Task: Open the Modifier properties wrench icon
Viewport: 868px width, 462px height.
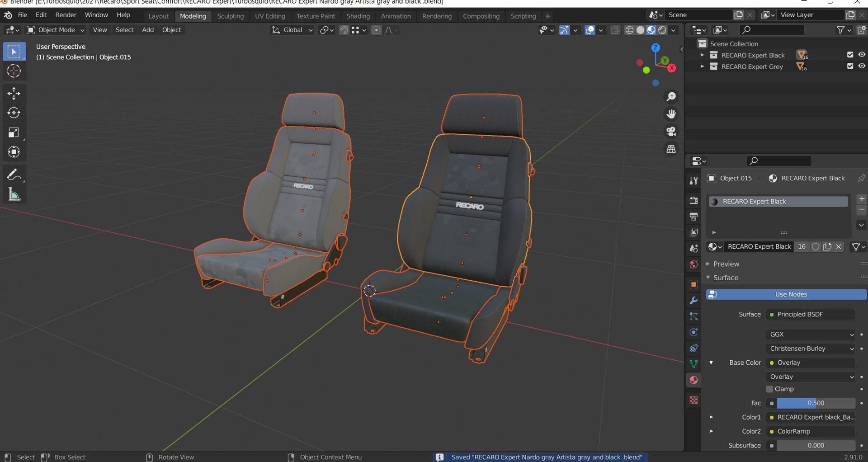Action: [693, 301]
